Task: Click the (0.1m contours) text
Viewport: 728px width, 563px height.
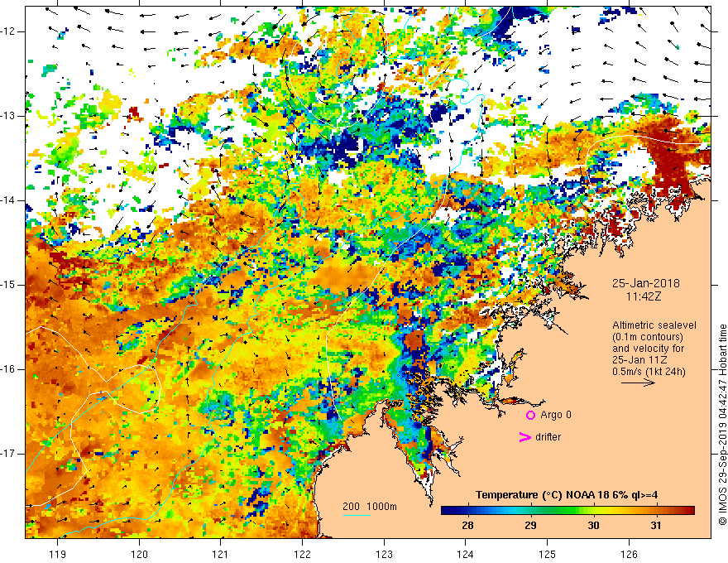Action: tap(647, 337)
